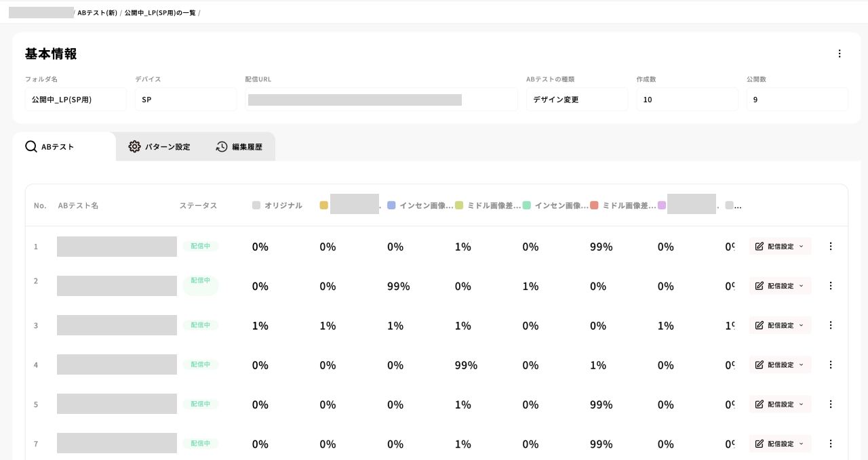This screenshot has height=460, width=868.
Task: Click the 公開中_LP(SP用)の一覧 breadcrumb
Action: (160, 12)
